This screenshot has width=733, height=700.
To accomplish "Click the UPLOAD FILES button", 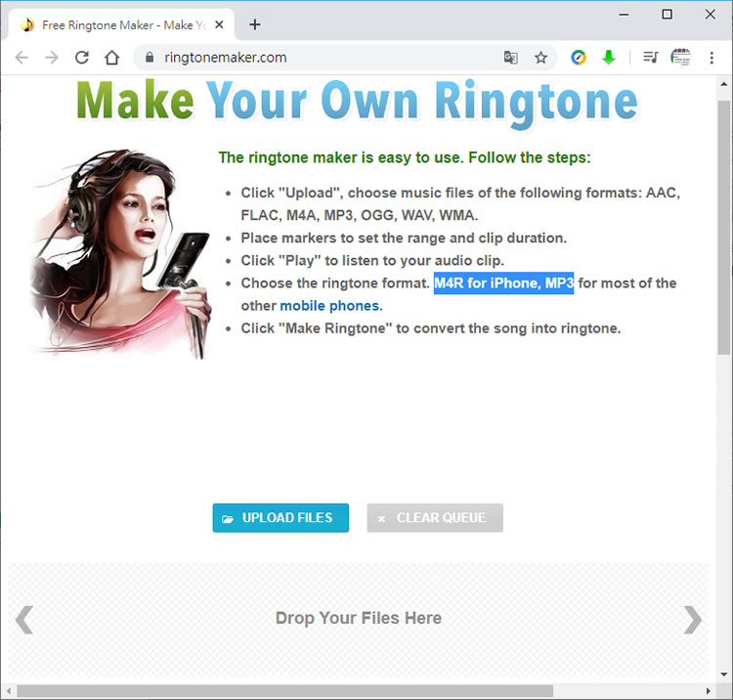I will 280,517.
